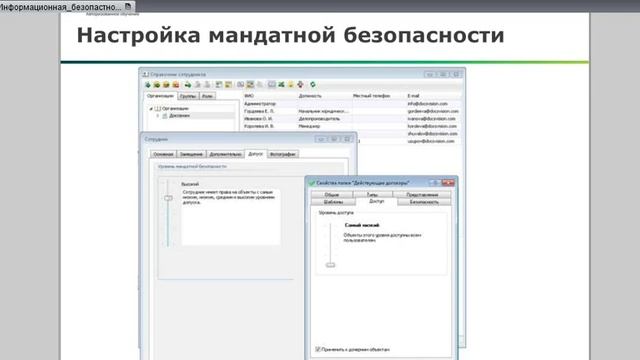The height and width of the screenshot is (360, 640).
Task: Open the Дополнительно tab
Action: 225,154
